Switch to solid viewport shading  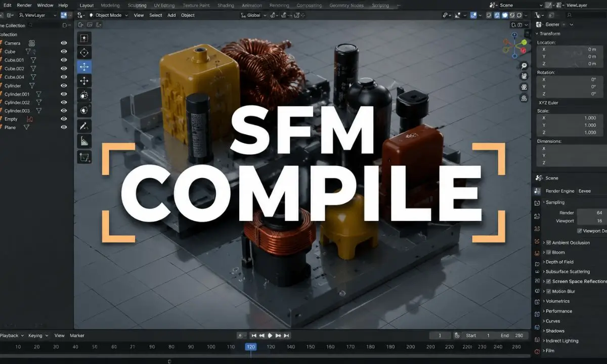point(505,15)
